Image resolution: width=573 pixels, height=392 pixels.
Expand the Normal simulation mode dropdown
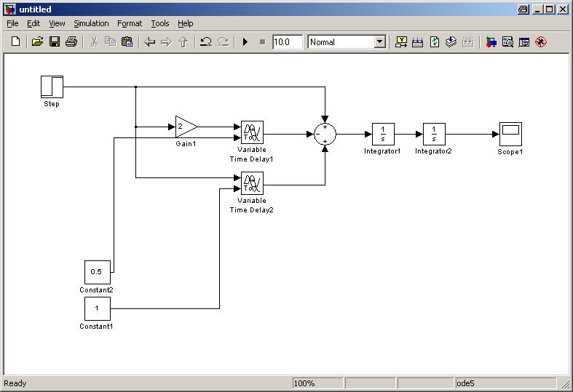[x=379, y=42]
